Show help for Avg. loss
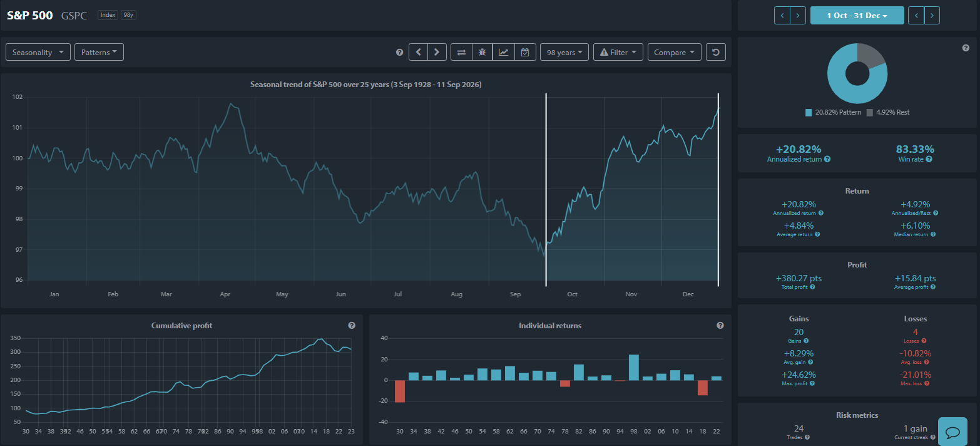This screenshot has width=980, height=446. 928,362
